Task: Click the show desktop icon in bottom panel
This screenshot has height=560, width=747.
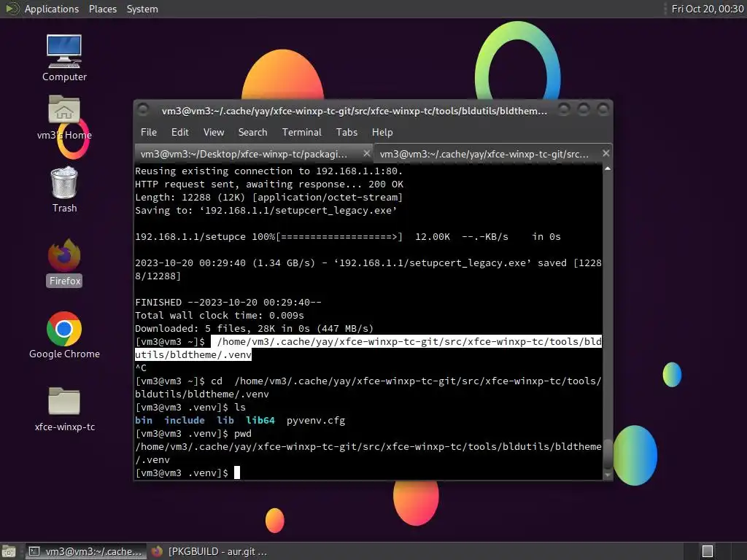Action: tap(9, 551)
